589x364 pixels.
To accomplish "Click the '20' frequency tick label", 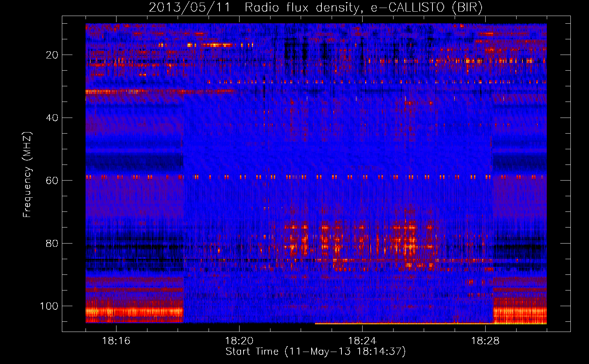I will (52, 55).
